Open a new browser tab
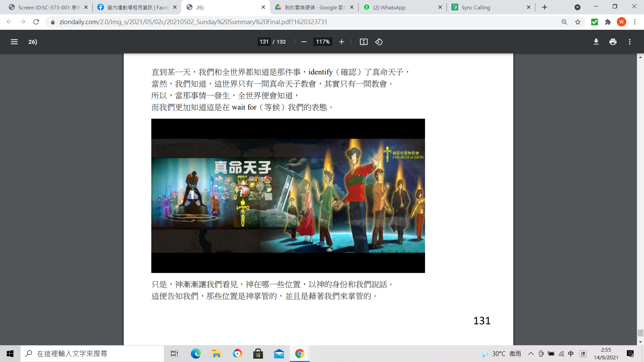The height and width of the screenshot is (362, 644). tap(545, 7)
